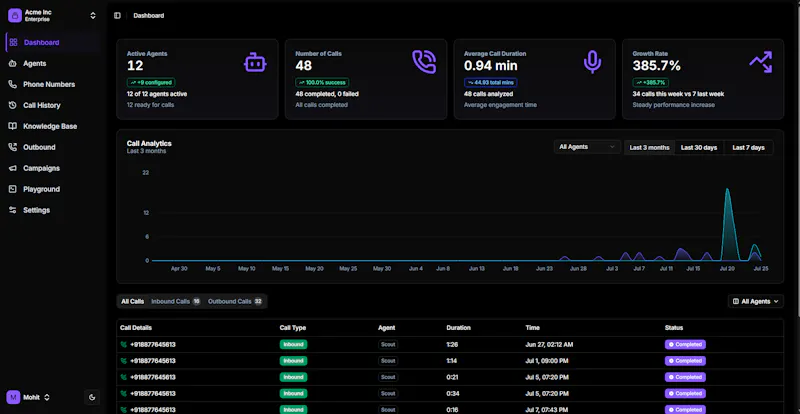This screenshot has height=414, width=800.
Task: Click the Dashboard breadcrumb text
Action: pyautogui.click(x=149, y=16)
